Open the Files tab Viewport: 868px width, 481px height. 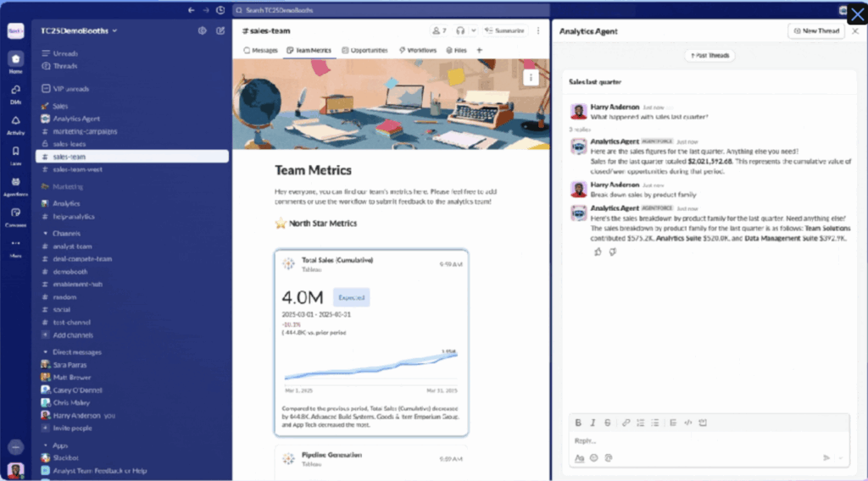pyautogui.click(x=455, y=51)
